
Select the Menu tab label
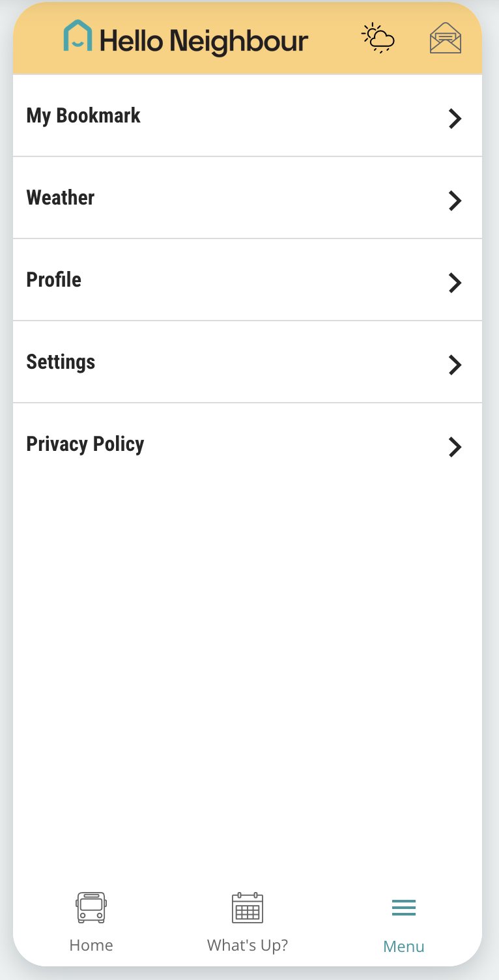(x=404, y=946)
